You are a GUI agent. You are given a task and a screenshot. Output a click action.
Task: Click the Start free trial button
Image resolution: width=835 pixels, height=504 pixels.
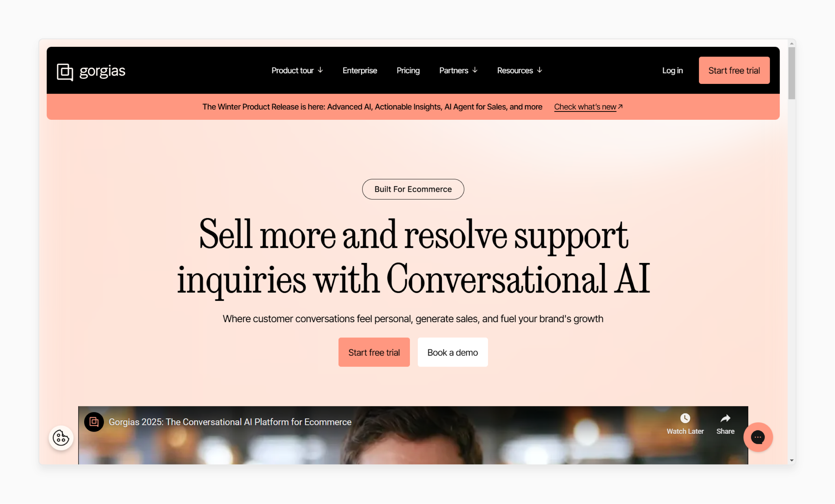coord(374,352)
